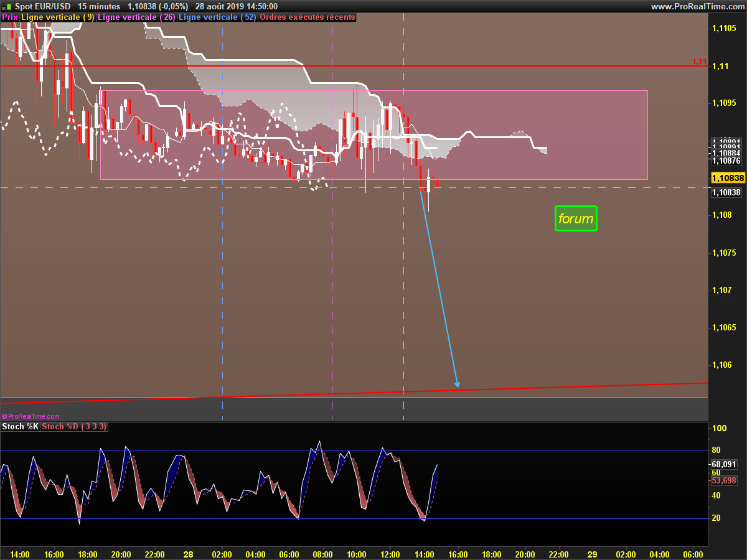The width and height of the screenshot is (747, 560).
Task: Click the 1,107 price axis label
Action: point(722,290)
